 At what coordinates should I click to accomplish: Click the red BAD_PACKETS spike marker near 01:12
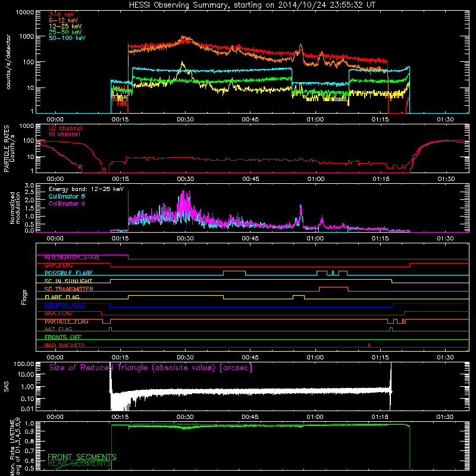pyautogui.click(x=369, y=345)
